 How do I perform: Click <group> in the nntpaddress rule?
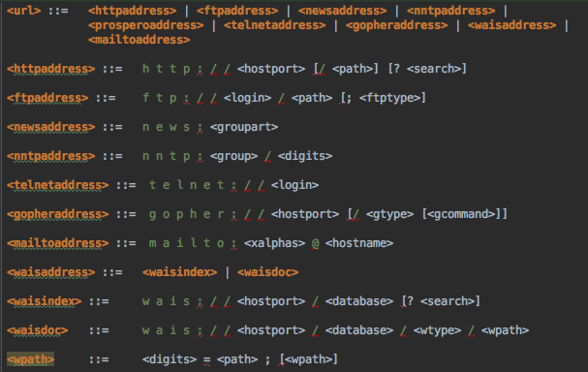(234, 156)
